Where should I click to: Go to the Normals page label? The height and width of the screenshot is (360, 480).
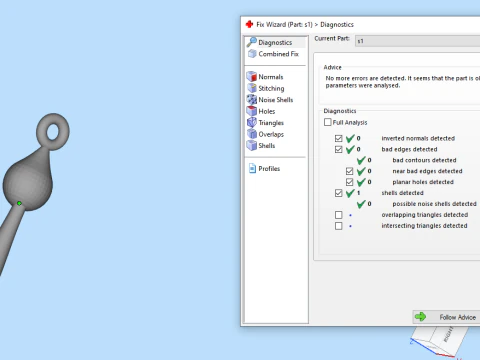[x=271, y=77]
